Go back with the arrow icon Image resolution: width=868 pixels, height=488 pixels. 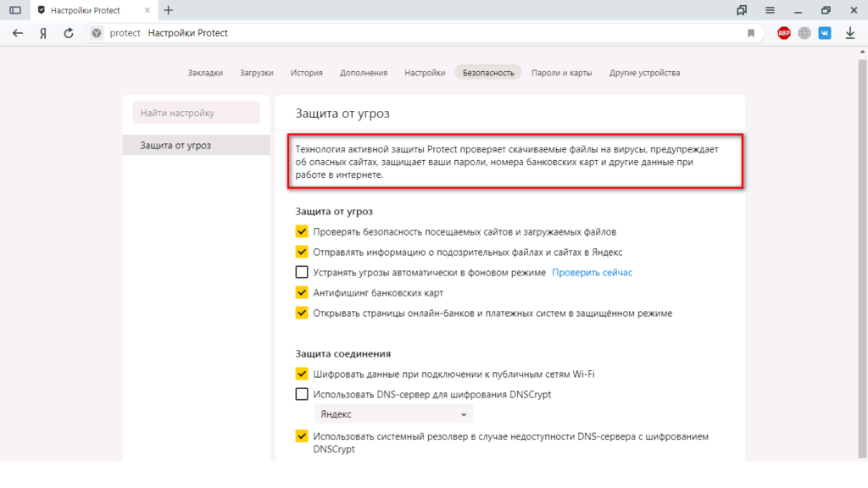18,33
